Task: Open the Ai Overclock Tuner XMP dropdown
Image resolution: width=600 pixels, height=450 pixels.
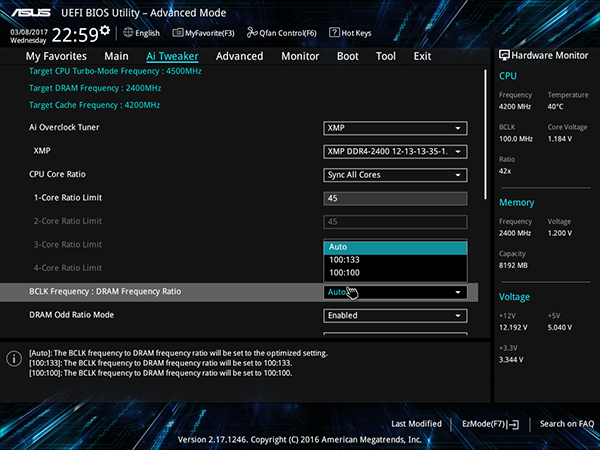Action: (395, 128)
